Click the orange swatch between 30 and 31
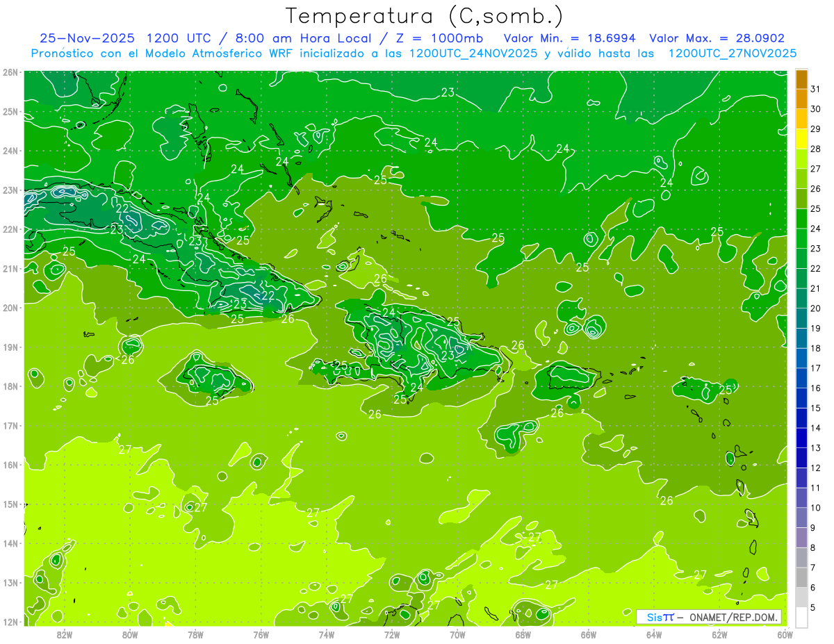Image resolution: width=834 pixels, height=644 pixels. 801,99
